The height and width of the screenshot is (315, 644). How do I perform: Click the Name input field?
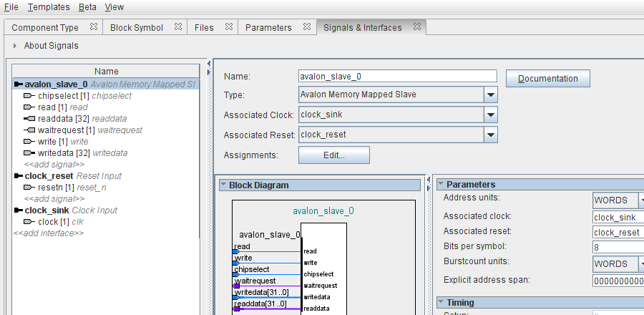(x=398, y=77)
